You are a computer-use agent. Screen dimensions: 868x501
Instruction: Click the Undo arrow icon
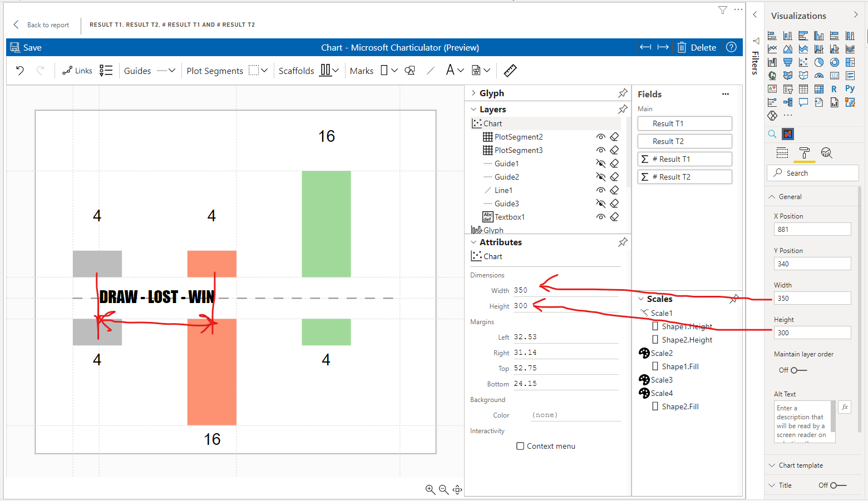pos(20,71)
